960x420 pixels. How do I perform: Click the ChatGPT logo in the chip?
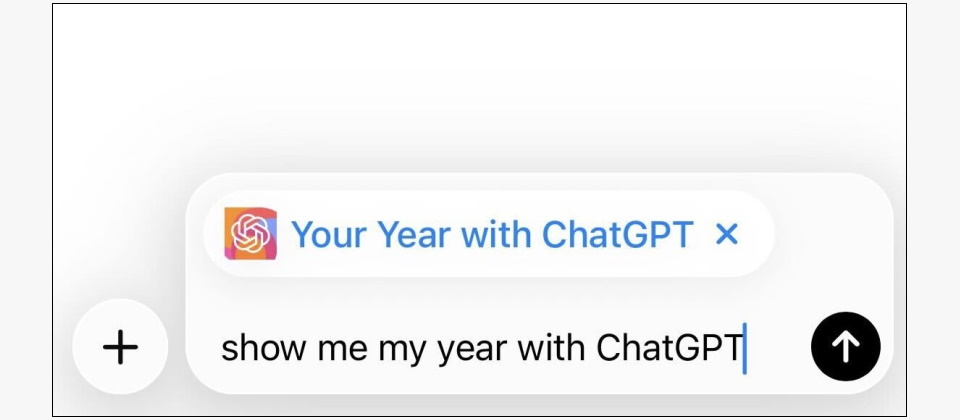[x=250, y=235]
